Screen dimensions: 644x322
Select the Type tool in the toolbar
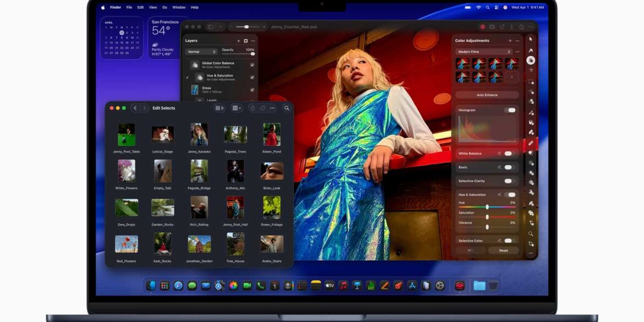coord(531,223)
